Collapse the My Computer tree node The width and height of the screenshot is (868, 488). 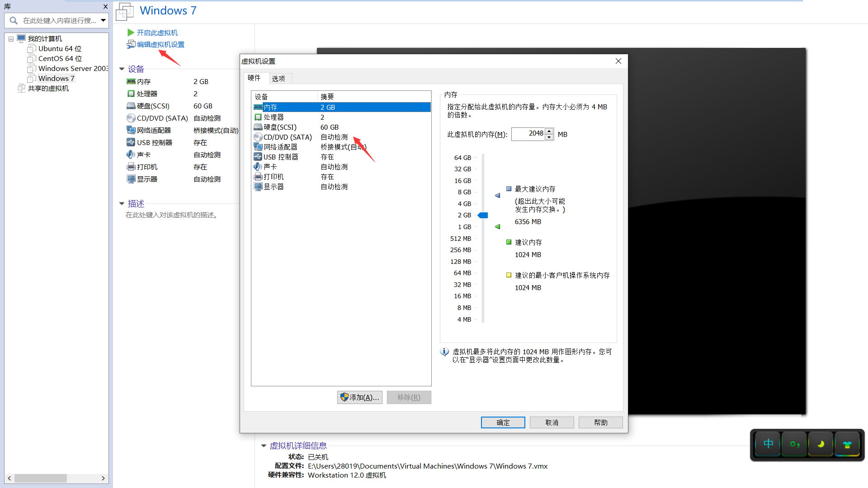coord(11,39)
